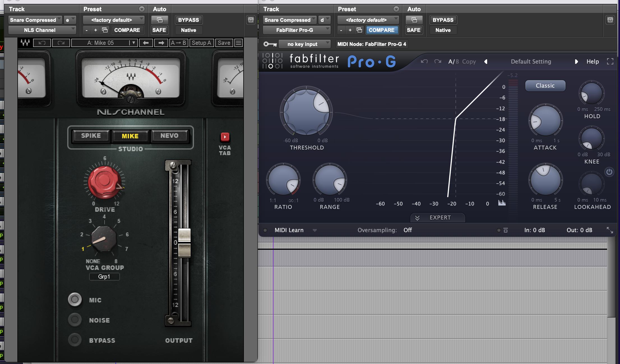This screenshot has height=364, width=620.
Task: Click the FabFilter logo icon
Action: [x=272, y=60]
